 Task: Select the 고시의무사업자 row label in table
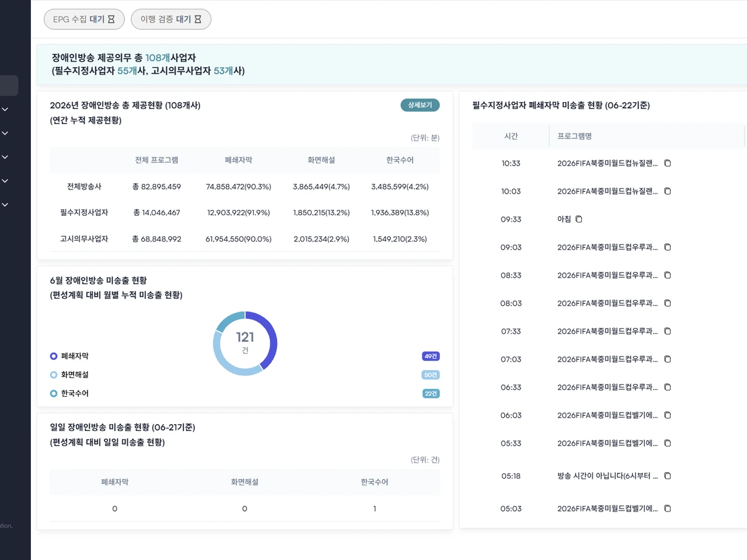(84, 239)
